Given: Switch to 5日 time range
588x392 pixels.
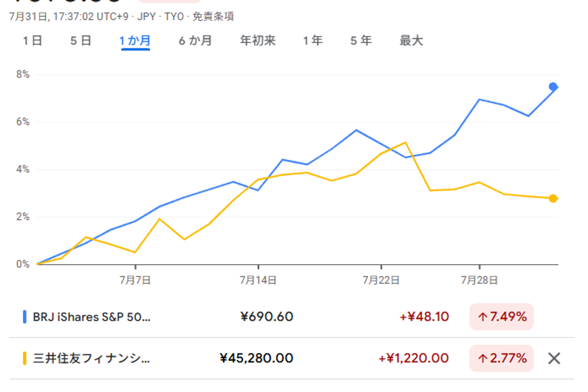Looking at the screenshot, I should (81, 40).
